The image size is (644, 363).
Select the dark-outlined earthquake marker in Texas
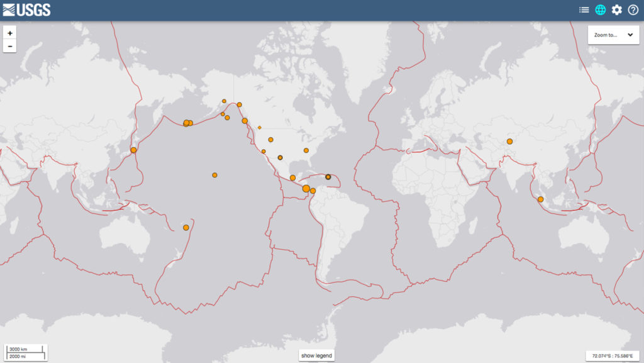280,158
